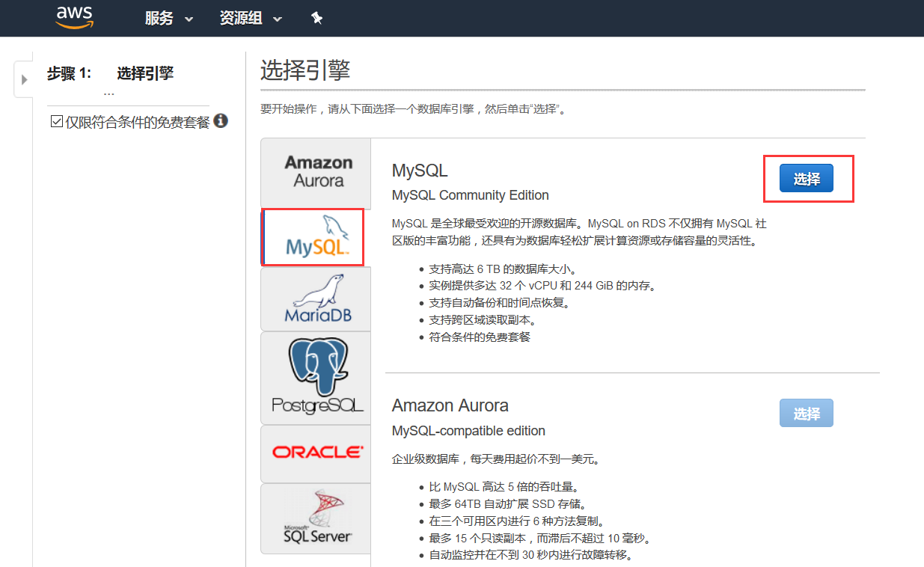
Task: Click the 支持自动备份和时间点恢复 bullet
Action: [499, 303]
